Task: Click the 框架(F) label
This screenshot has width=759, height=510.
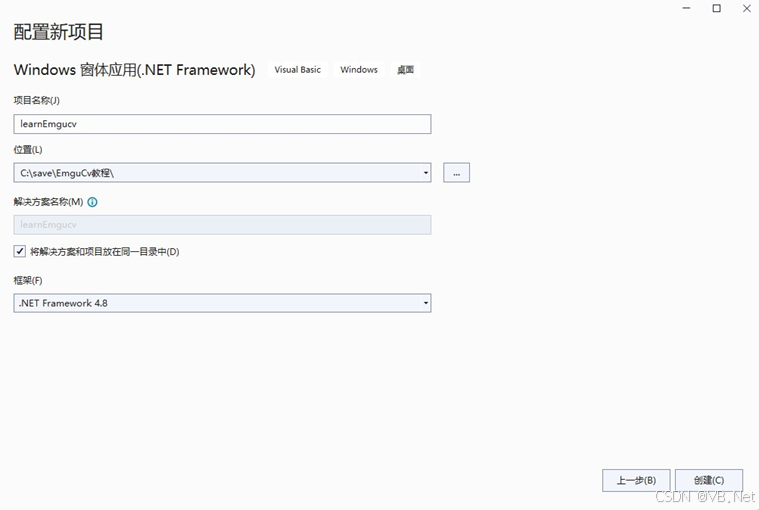Action: [28, 280]
